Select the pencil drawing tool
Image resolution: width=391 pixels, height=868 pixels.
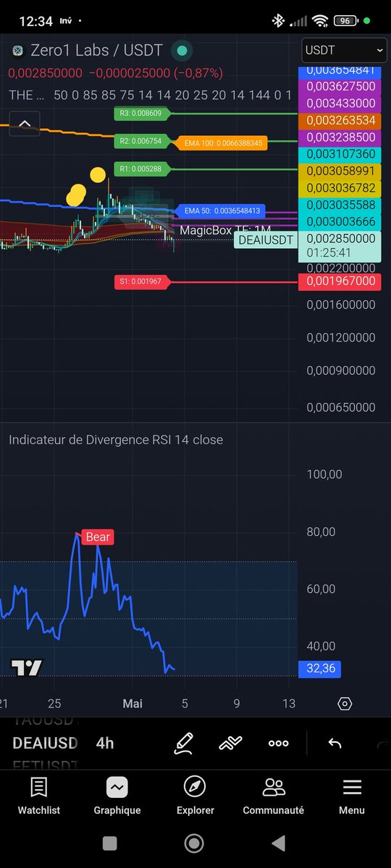184,743
